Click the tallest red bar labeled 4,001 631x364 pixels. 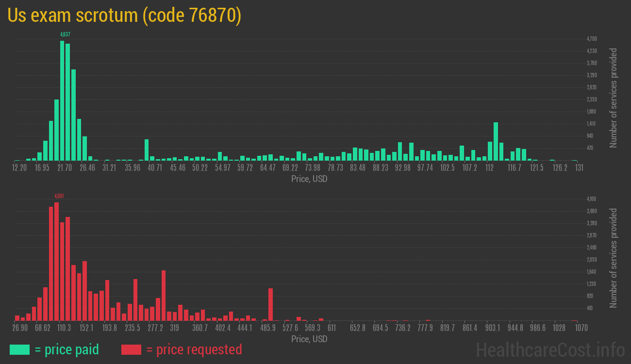pyautogui.click(x=56, y=261)
